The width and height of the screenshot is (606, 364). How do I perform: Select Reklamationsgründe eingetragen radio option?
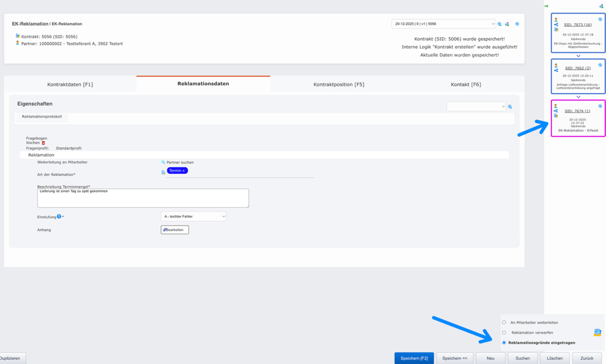click(x=504, y=342)
